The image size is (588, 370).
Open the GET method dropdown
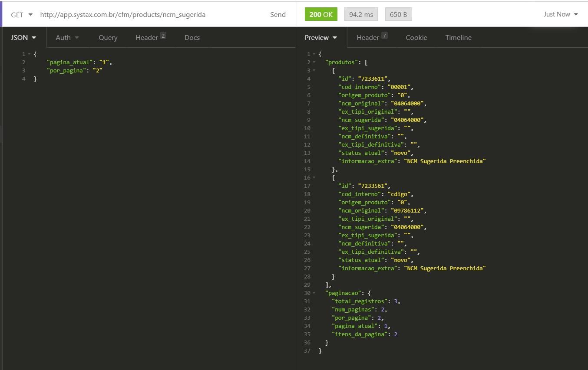[x=22, y=14]
